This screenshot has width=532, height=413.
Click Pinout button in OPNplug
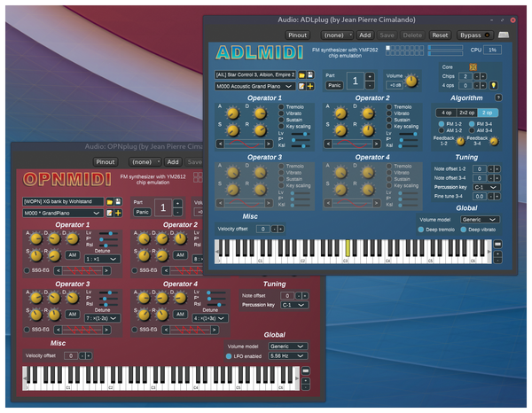pyautogui.click(x=106, y=161)
